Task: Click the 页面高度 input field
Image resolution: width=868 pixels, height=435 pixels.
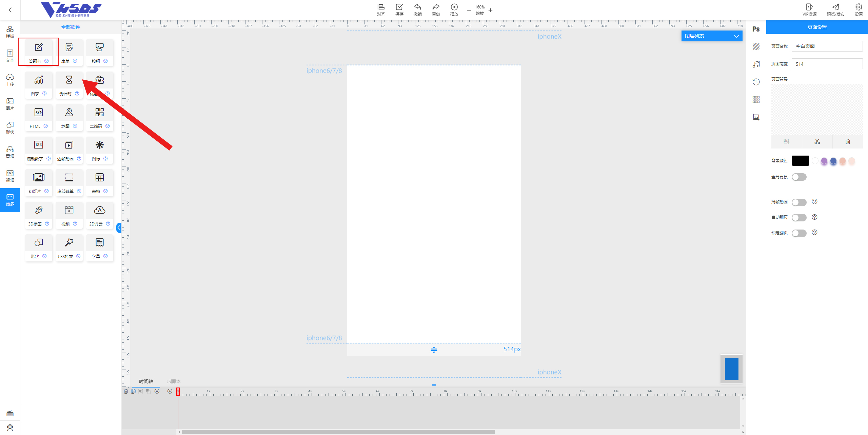Action: (827, 64)
